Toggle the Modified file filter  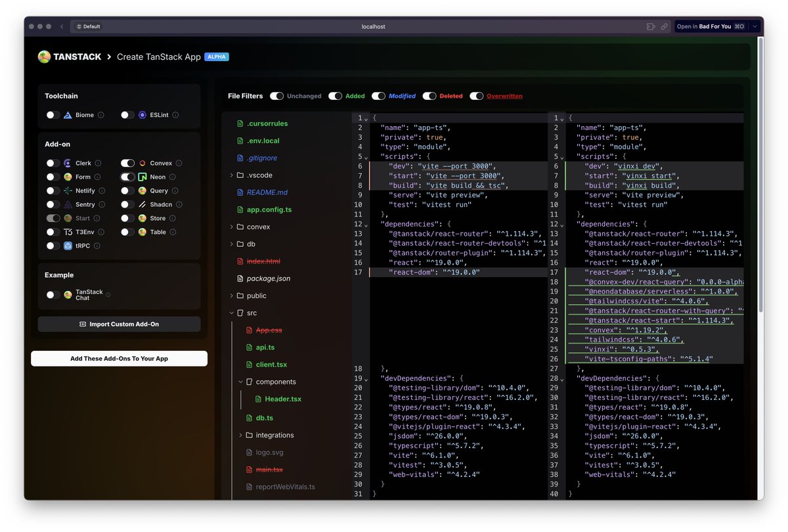(x=378, y=96)
